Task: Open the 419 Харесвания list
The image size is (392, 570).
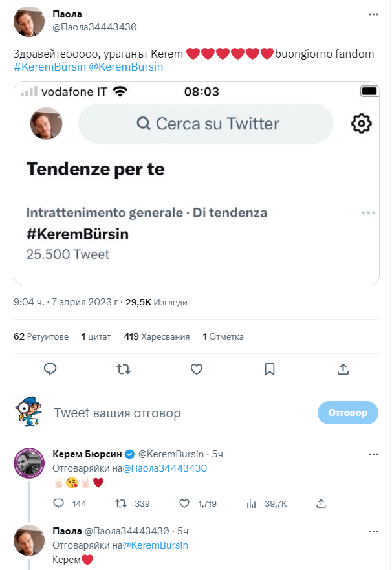Action: coord(157,336)
